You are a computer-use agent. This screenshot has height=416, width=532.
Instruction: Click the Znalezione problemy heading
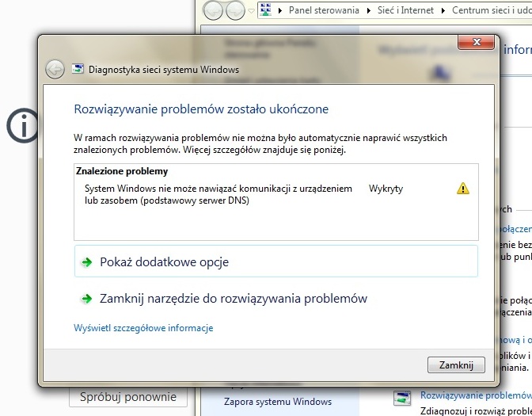122,171
